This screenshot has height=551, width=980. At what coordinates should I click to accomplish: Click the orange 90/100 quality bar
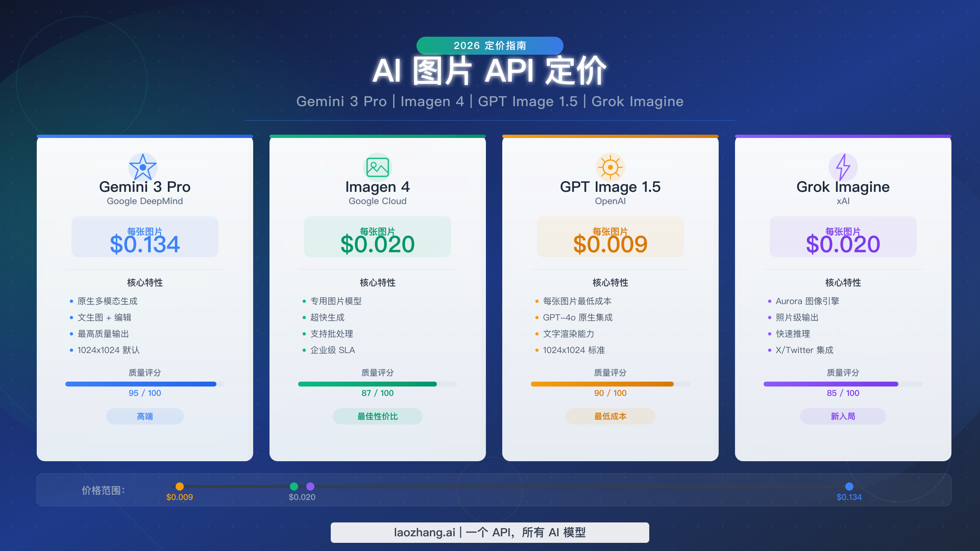[x=601, y=384]
